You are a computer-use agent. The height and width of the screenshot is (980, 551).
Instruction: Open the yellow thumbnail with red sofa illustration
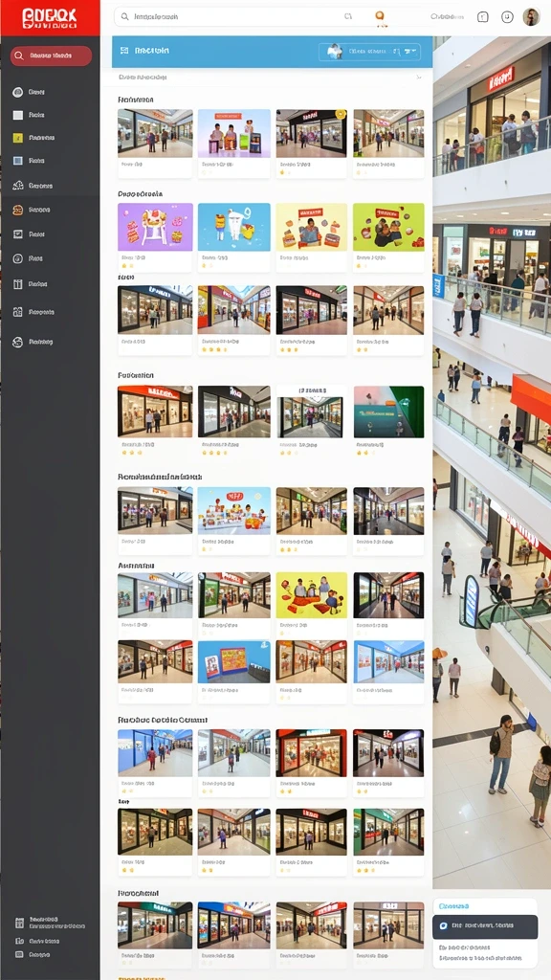pyautogui.click(x=312, y=595)
